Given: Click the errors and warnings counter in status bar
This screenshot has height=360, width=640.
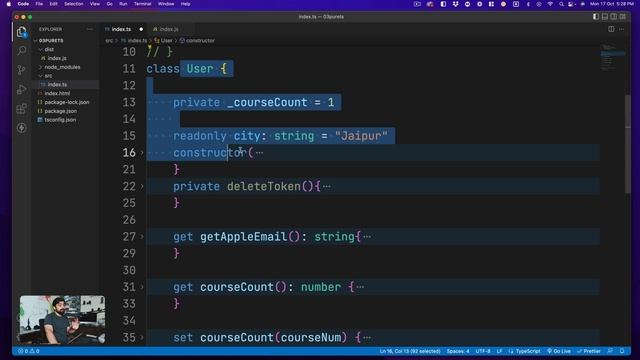Looking at the screenshot, I should (x=29, y=351).
